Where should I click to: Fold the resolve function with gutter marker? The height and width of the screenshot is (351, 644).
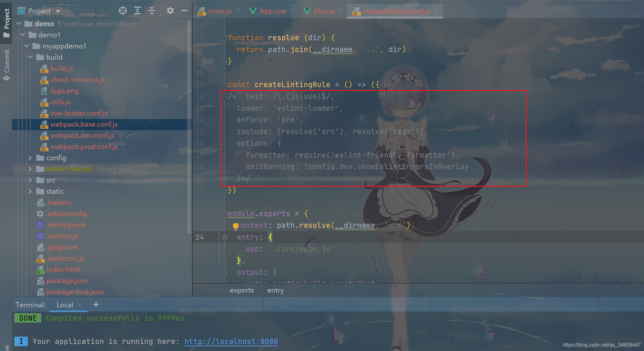click(225, 38)
